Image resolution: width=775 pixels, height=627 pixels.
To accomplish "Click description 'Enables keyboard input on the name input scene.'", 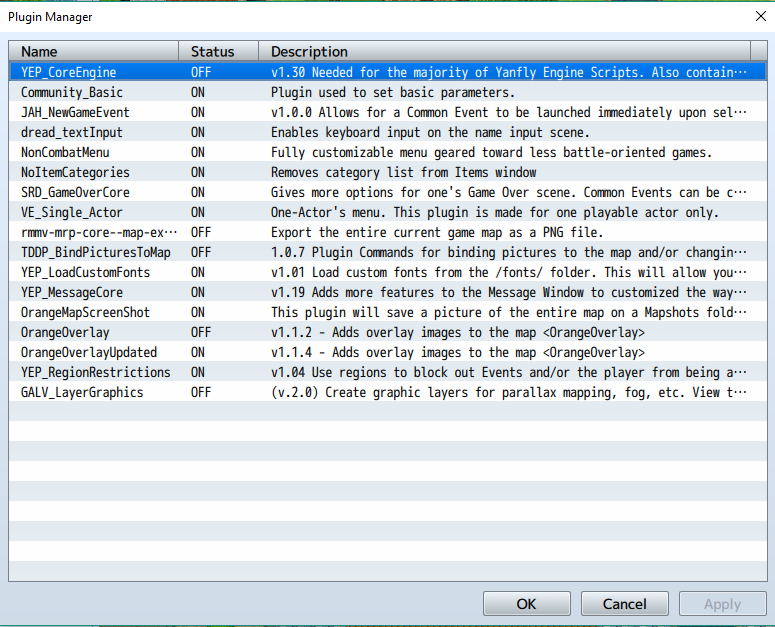I will coord(430,132).
